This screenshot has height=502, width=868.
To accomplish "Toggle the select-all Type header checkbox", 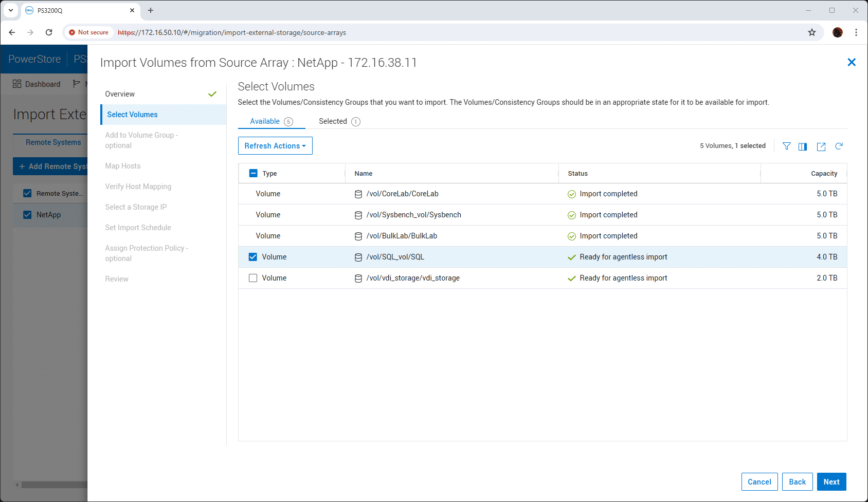I will pyautogui.click(x=253, y=173).
